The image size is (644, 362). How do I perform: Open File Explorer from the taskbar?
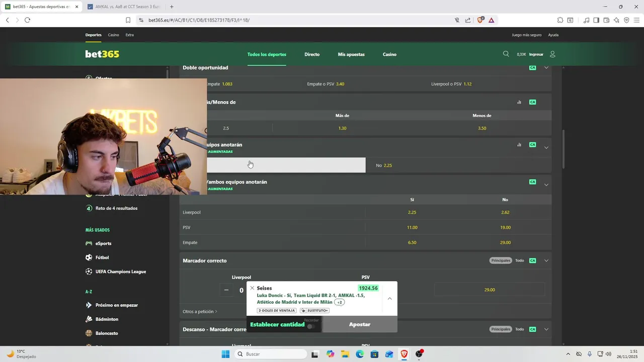point(345,354)
